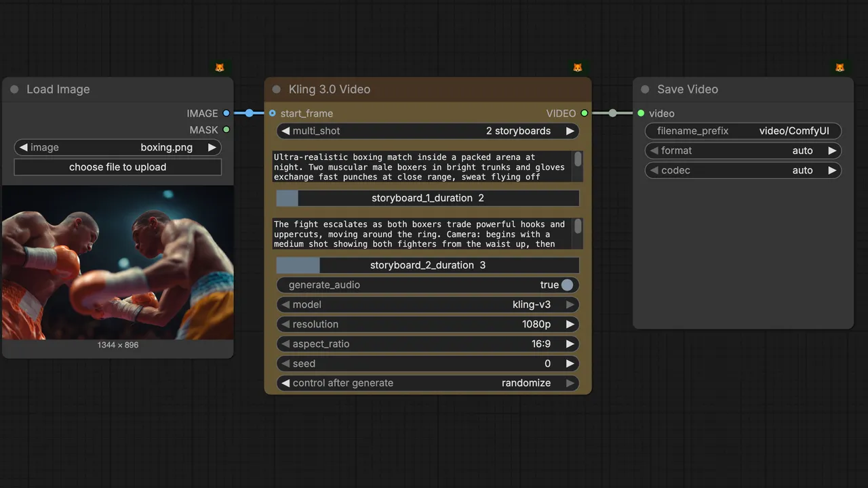Adjust storyboard_2_duration slider
The image size is (868, 488).
428,265
